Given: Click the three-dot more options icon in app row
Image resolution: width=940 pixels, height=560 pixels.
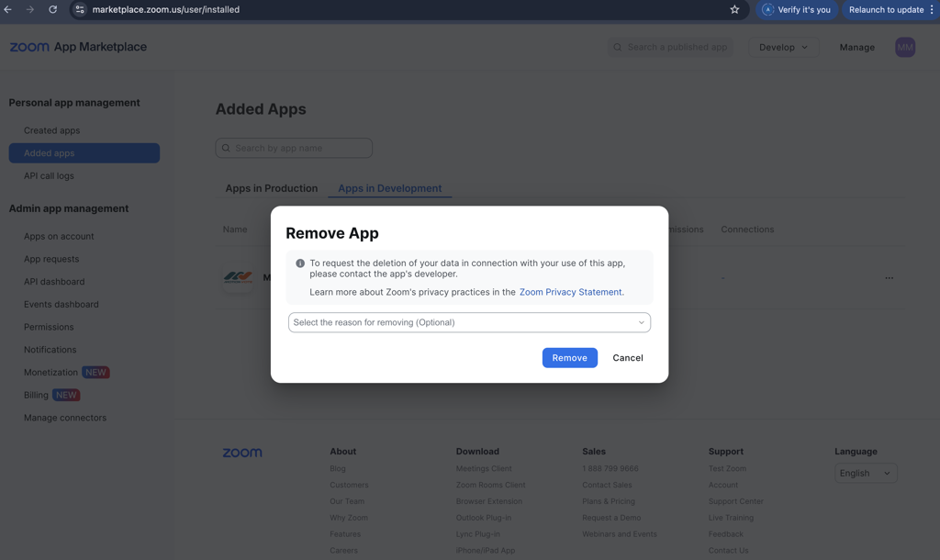Looking at the screenshot, I should 889,277.
